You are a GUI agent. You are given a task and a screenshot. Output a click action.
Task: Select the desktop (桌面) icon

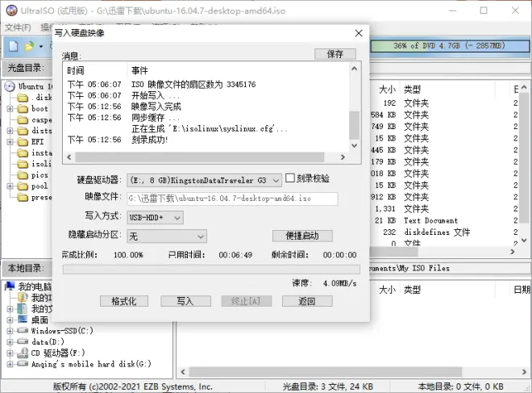[x=23, y=320]
